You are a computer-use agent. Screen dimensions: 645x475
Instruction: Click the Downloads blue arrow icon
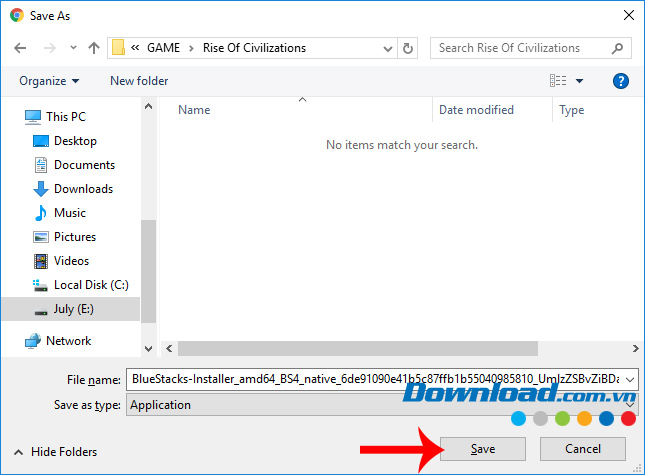[x=40, y=189]
